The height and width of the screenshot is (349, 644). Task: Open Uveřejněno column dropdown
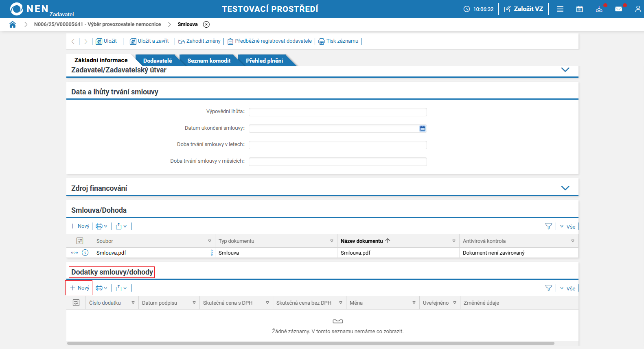(455, 303)
